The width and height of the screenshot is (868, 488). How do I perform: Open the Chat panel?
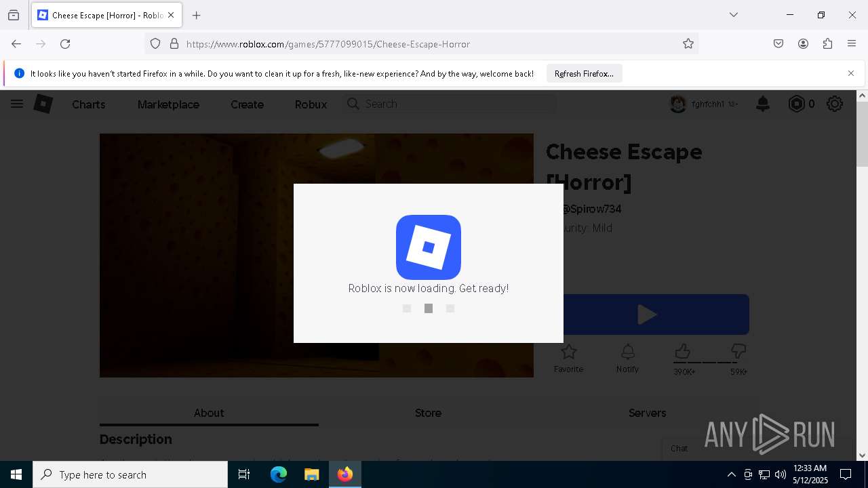[679, 448]
